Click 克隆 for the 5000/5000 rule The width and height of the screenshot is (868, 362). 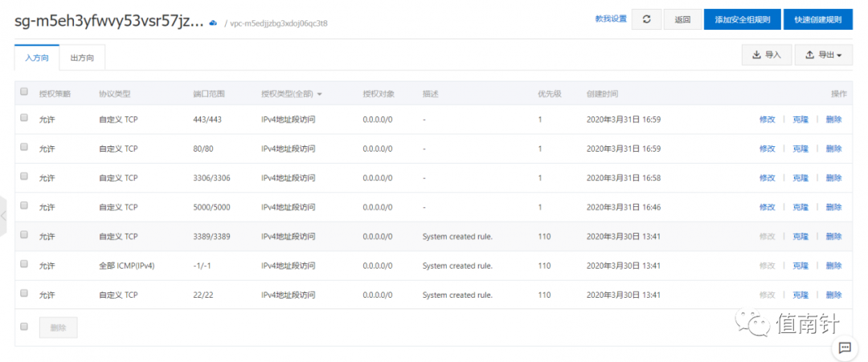coord(800,207)
